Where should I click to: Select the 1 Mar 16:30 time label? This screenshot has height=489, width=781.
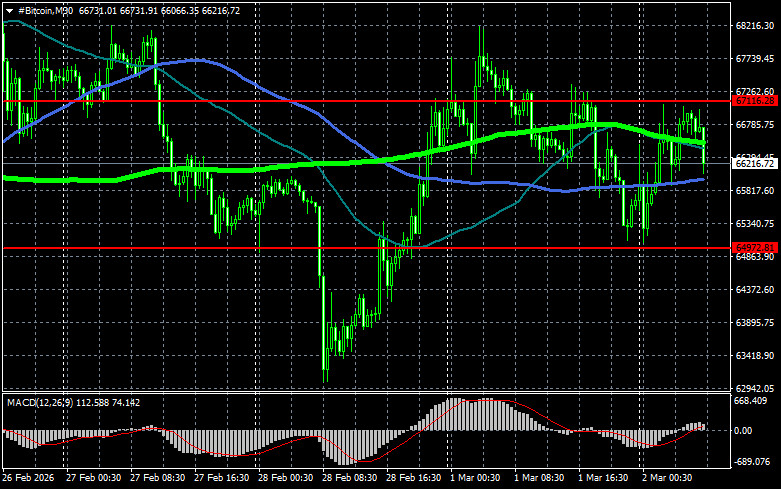pos(603,478)
